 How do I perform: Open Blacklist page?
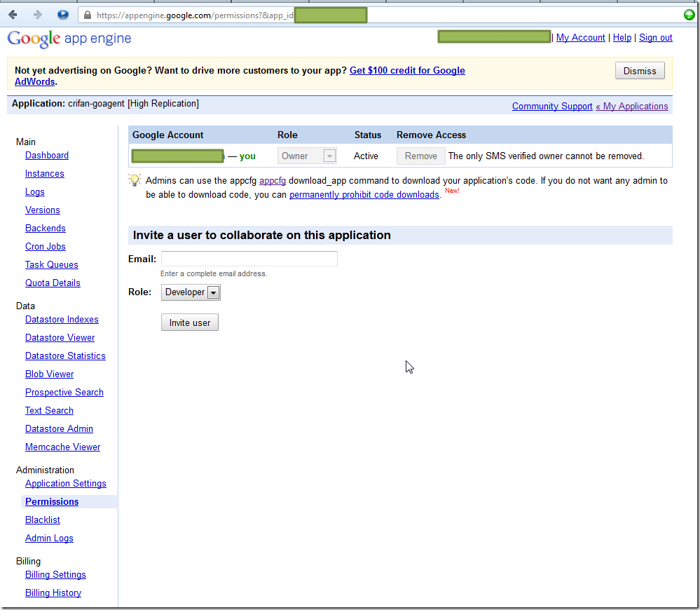click(x=43, y=520)
